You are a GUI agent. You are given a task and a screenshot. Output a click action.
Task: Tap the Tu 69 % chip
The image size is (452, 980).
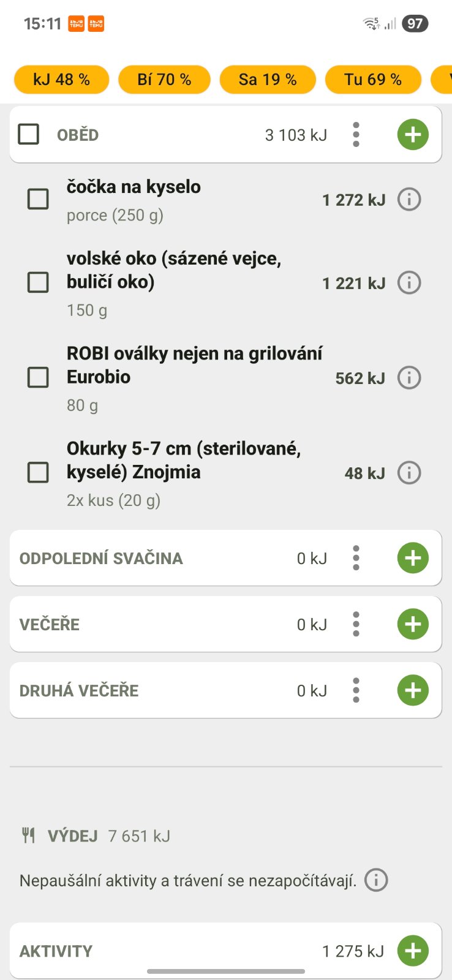pos(372,80)
